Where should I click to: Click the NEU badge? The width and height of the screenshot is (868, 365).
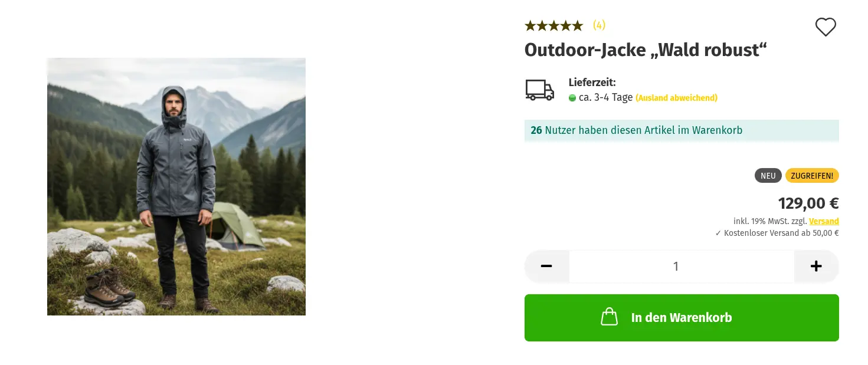pyautogui.click(x=768, y=176)
